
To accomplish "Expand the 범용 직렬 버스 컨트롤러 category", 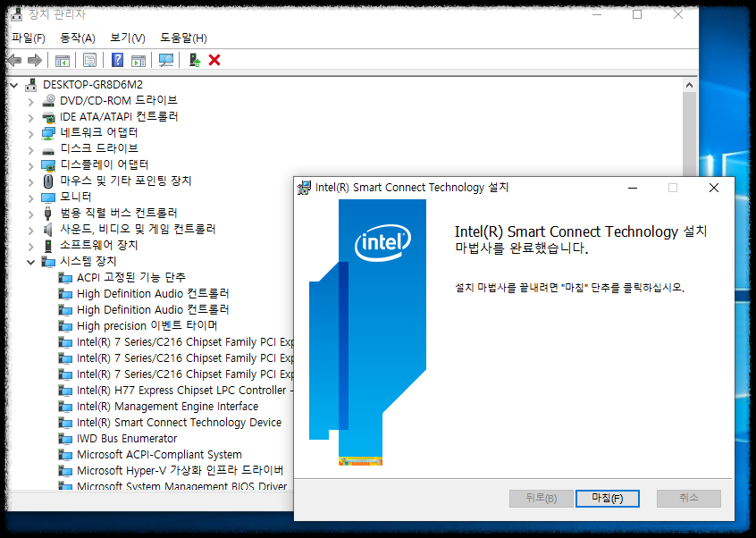I will click(x=31, y=214).
